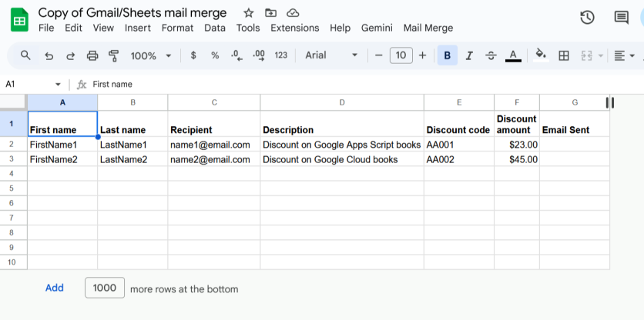Viewport: 644px width, 320px height.
Task: Expand merge cells dropdown arrow
Action: click(600, 56)
